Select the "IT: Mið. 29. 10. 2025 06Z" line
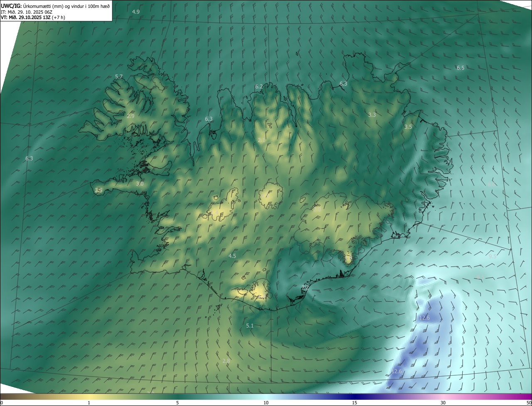 [x=27, y=12]
